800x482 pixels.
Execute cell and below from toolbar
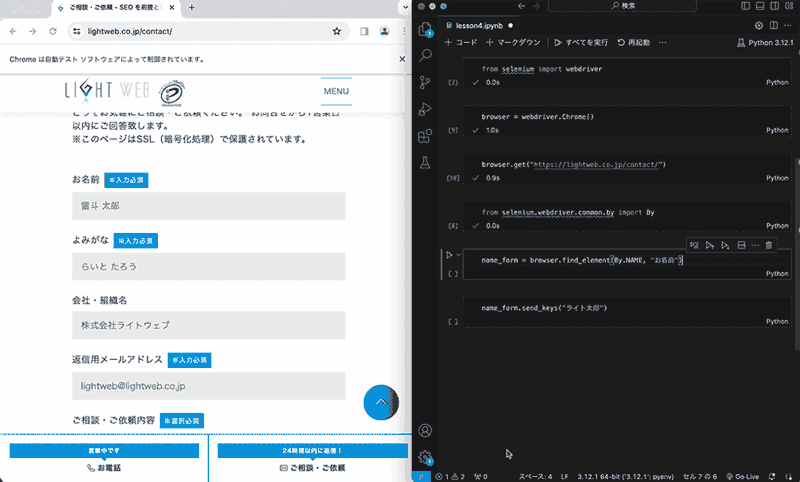[725, 245]
